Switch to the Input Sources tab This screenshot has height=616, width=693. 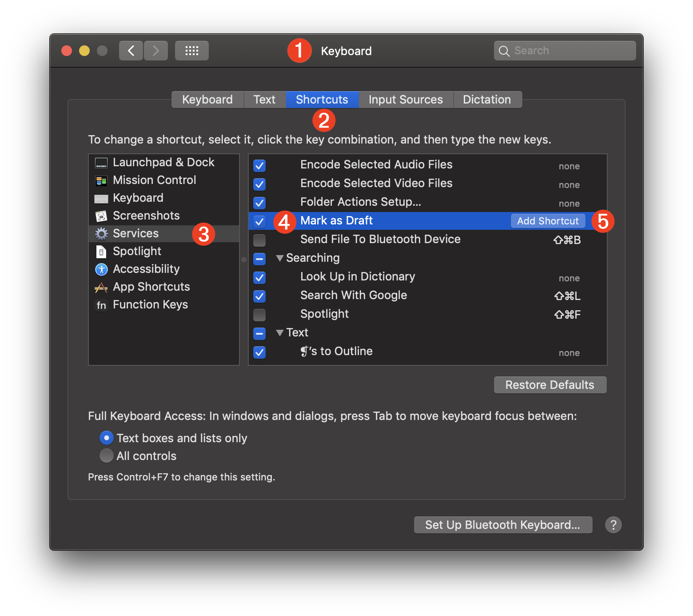coord(405,99)
